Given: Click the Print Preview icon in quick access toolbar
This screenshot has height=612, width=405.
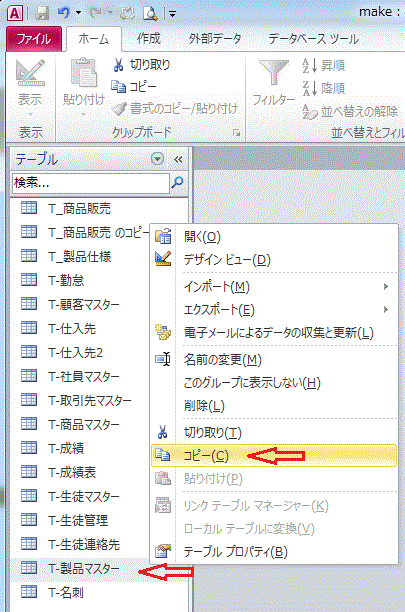Looking at the screenshot, I should 150,14.
